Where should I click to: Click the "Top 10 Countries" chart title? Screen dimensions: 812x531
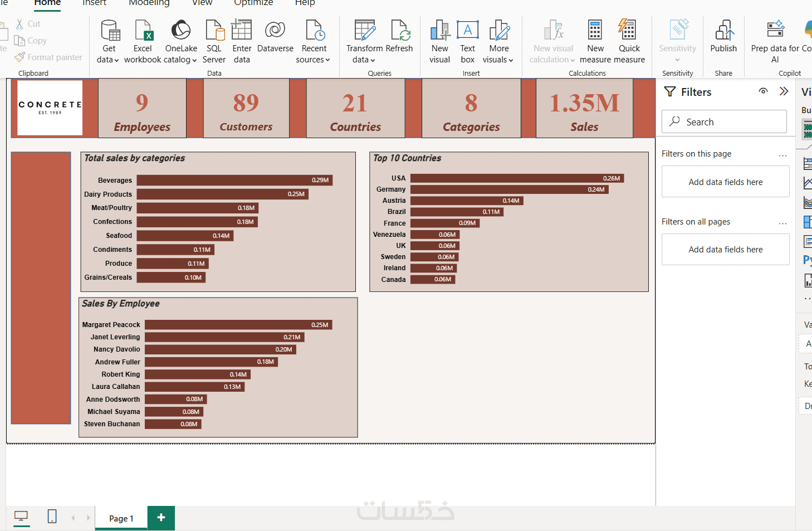point(407,158)
